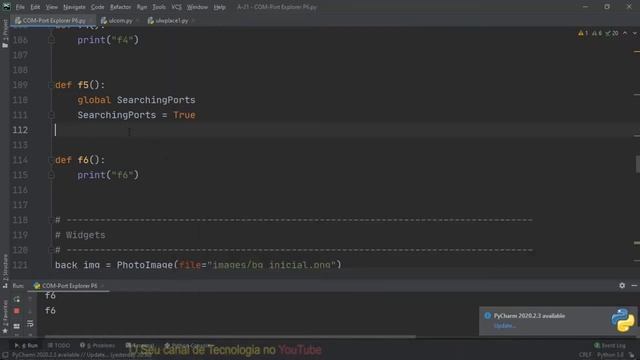Close the ulcom.py editor tab
Screen dimensions: 640x360
pyautogui.click(x=138, y=20)
